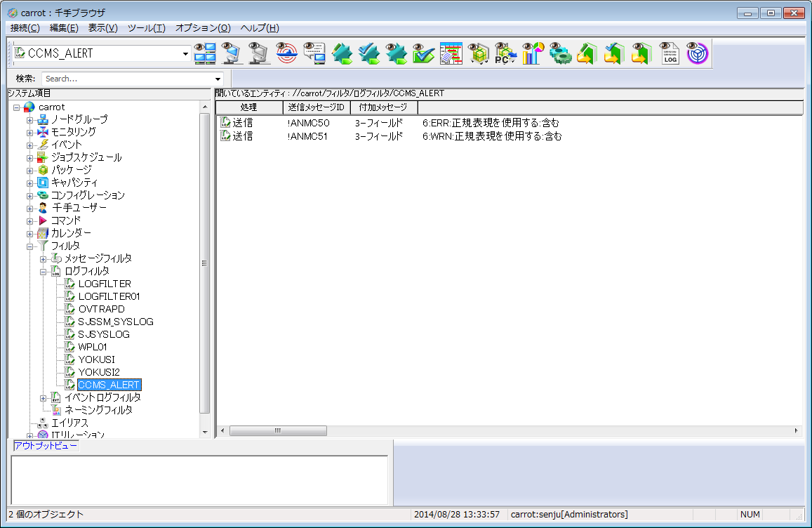812x528 pixels.
Task: Select the LOGFILTER01 tree item
Action: [109, 296]
